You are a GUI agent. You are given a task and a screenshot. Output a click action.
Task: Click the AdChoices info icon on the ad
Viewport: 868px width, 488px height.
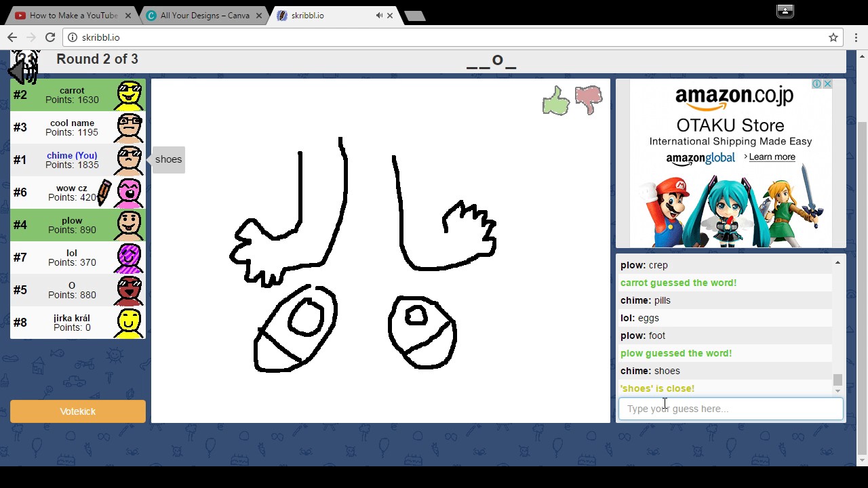(x=817, y=83)
